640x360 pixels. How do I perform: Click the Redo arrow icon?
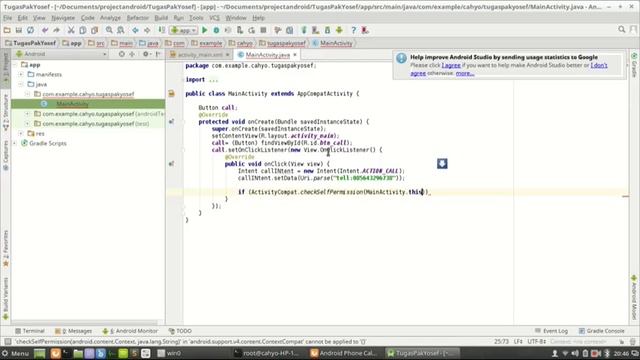[56, 30]
